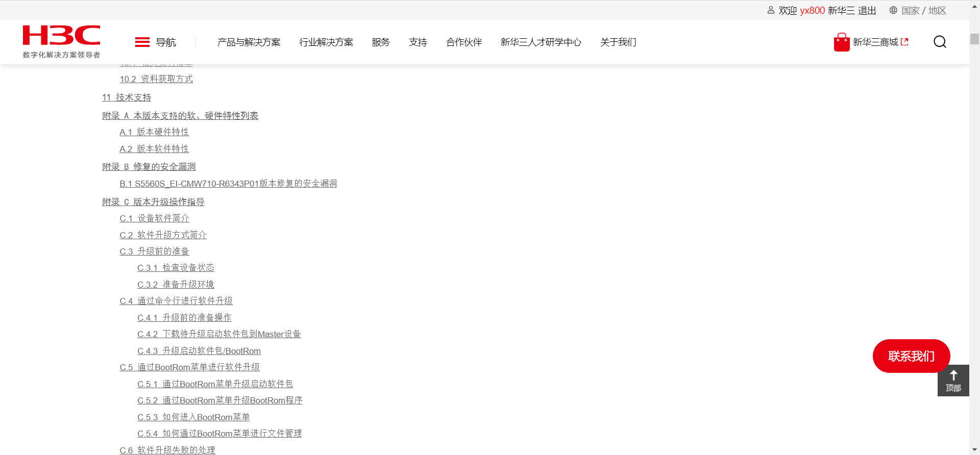Click the yx800 username link
980x455 pixels.
[x=812, y=11]
